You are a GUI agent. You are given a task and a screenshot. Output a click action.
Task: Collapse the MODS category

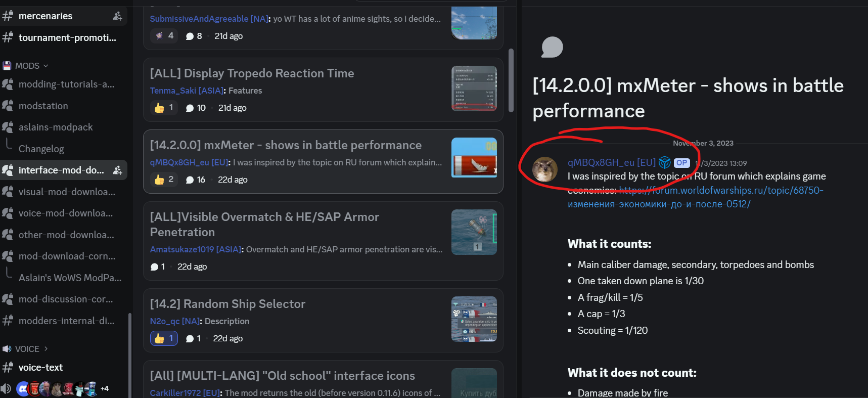coord(26,66)
